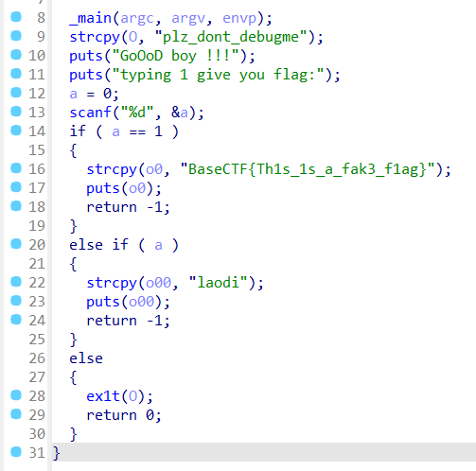
Task: Click breakpoint dot beside line 29
Action: click(16, 414)
